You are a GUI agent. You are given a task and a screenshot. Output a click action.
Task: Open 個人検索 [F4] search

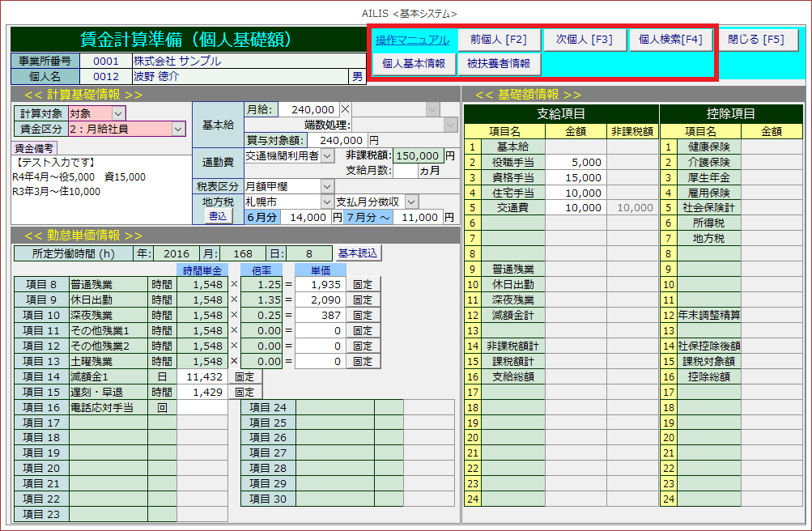670,40
